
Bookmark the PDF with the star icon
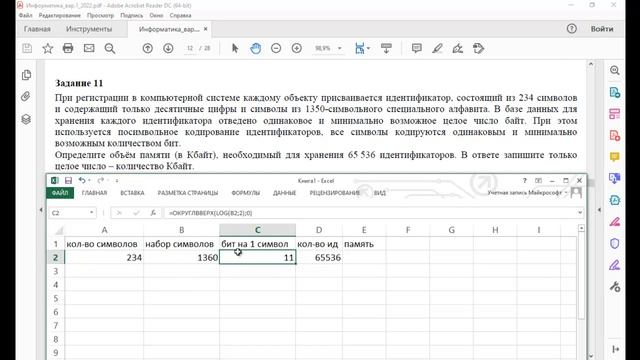48,48
